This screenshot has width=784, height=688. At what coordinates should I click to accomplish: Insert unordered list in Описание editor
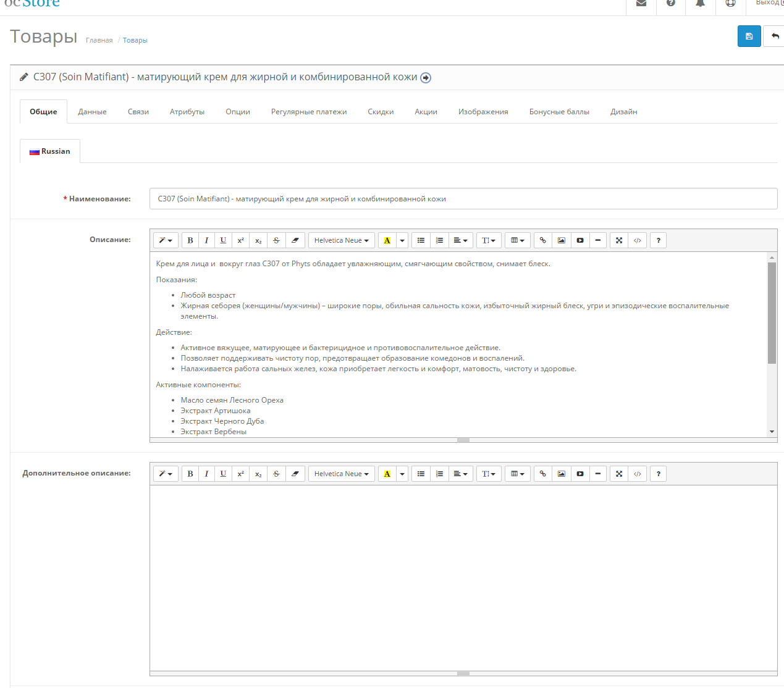click(421, 240)
